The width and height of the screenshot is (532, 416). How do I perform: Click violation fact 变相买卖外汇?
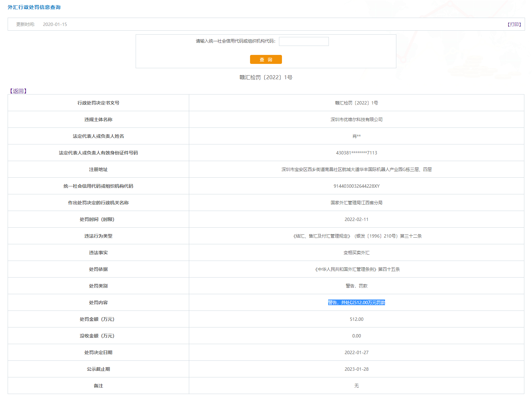click(x=356, y=253)
